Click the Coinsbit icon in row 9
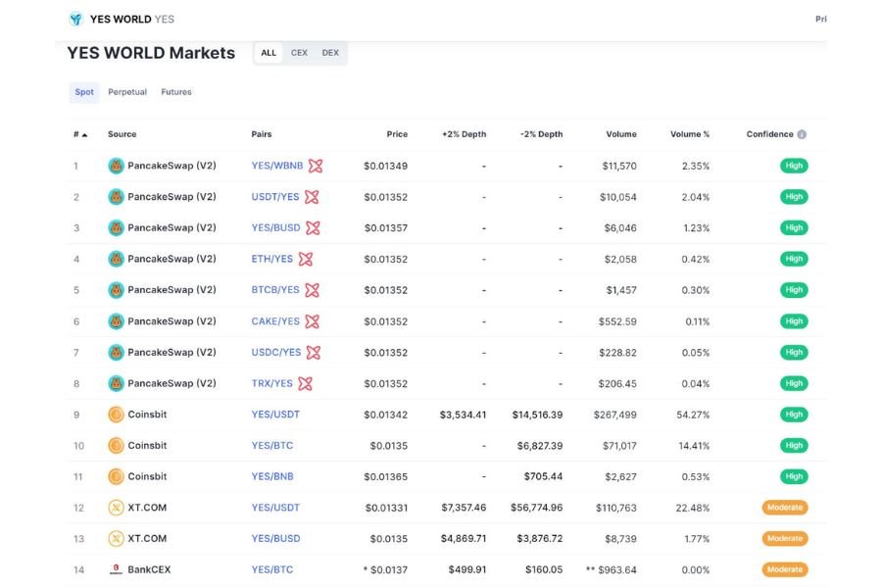The image size is (882, 588). click(x=116, y=415)
